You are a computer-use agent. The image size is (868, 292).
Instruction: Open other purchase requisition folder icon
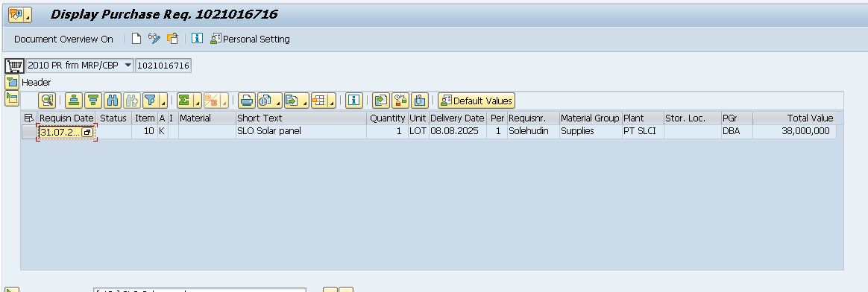[x=172, y=39]
